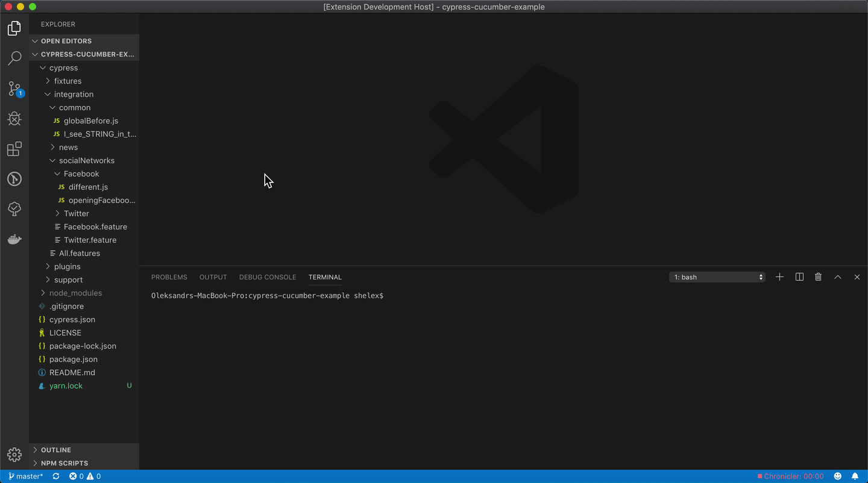The height and width of the screenshot is (483, 868).
Task: Expand the support folder
Action: (x=84, y=279)
